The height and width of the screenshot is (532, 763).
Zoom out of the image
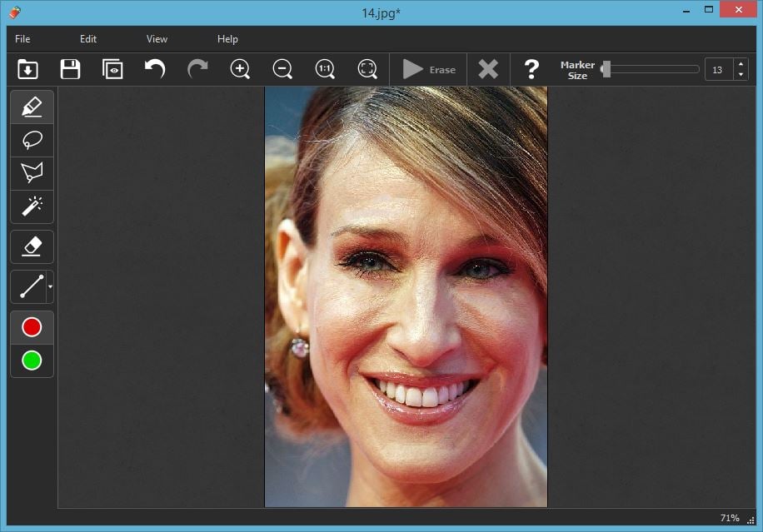[x=282, y=69]
